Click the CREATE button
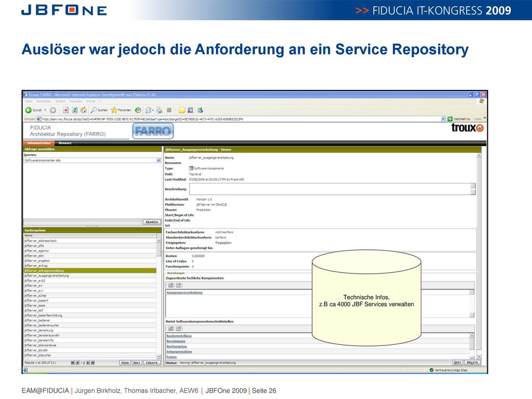The image size is (532, 399). (152, 363)
